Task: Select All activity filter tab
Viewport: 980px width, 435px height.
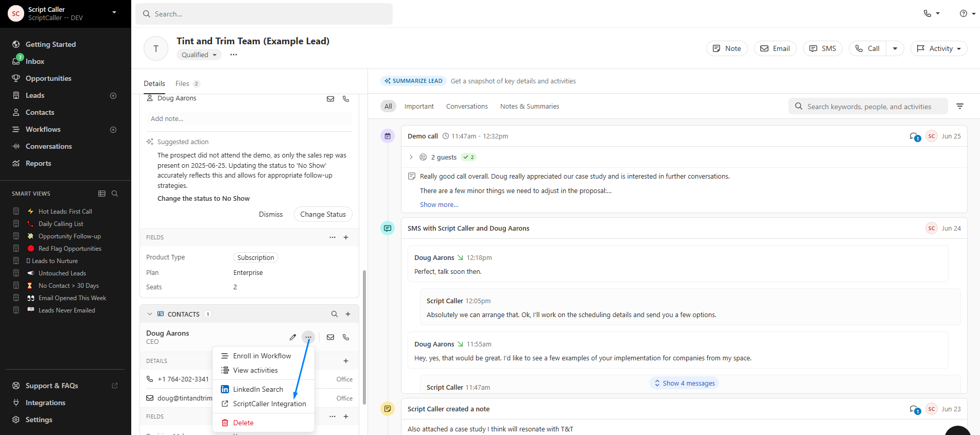Action: pos(388,106)
